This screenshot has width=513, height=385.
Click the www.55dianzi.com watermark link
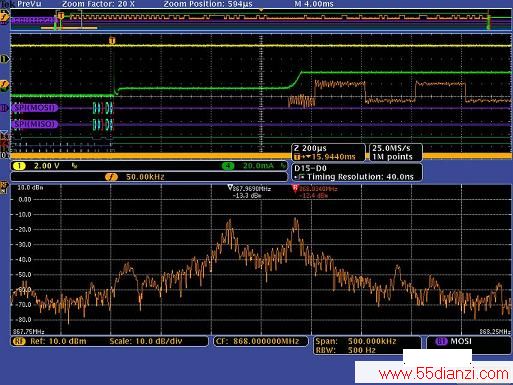444,374
